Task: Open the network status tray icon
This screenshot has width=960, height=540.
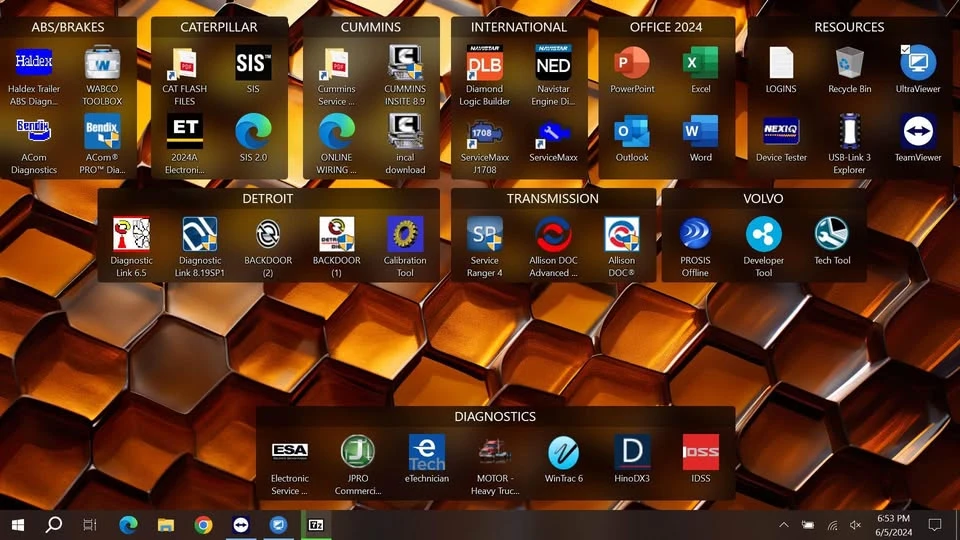Action: pos(832,525)
